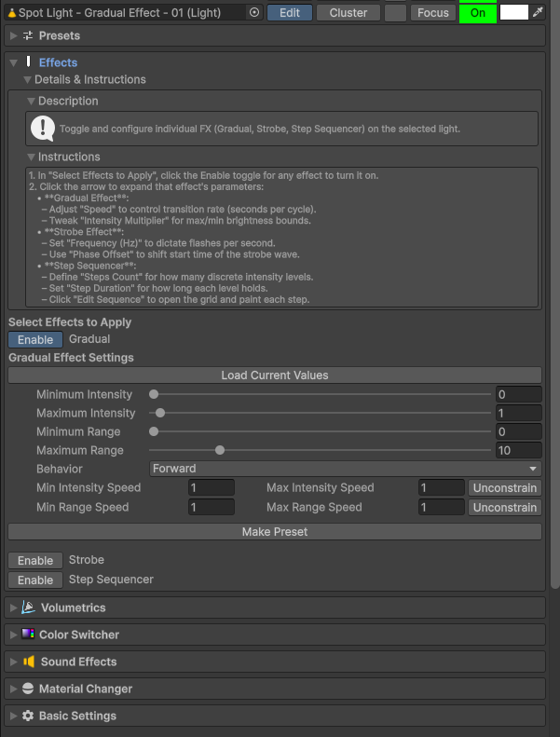
Task: Enable the Step Sequencer effect
Action: [35, 580]
